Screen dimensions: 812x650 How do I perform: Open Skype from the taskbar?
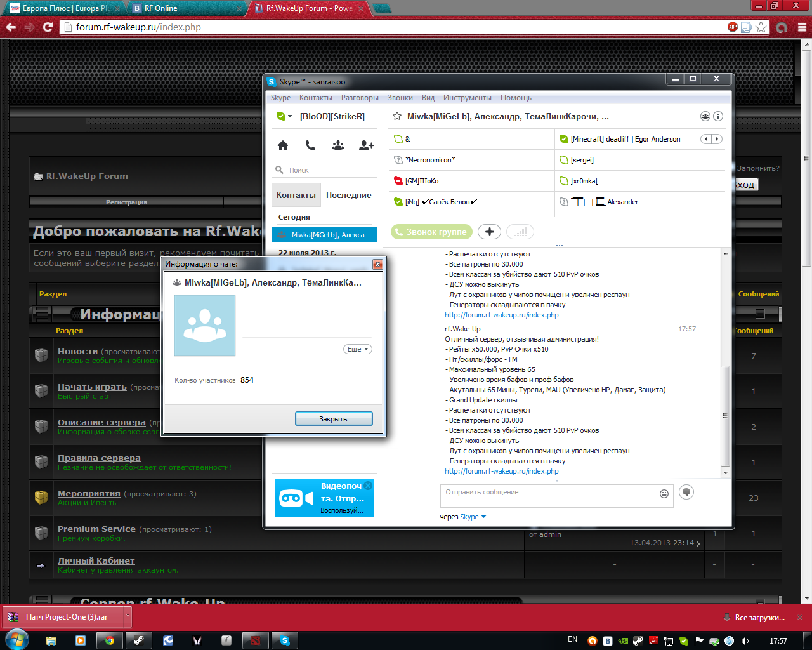pyautogui.click(x=285, y=640)
